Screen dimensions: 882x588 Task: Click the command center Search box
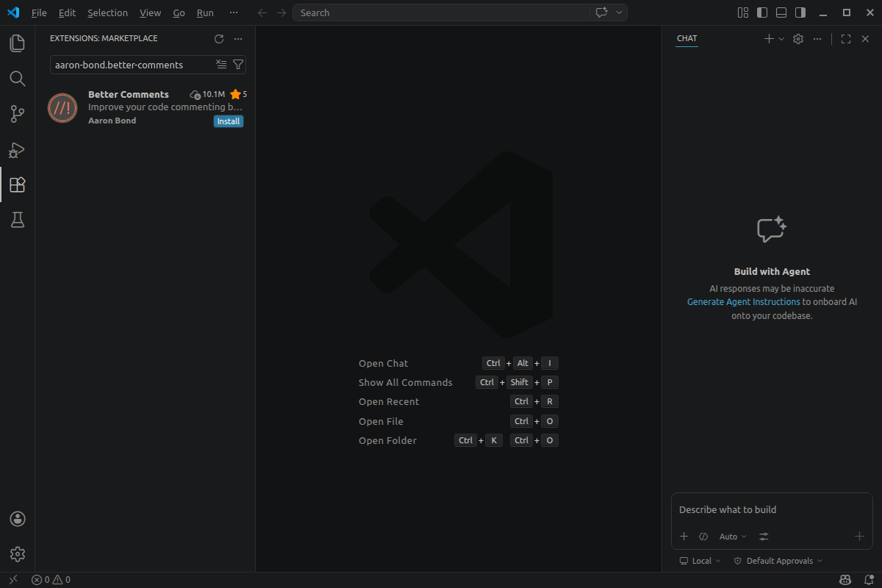[x=441, y=12]
